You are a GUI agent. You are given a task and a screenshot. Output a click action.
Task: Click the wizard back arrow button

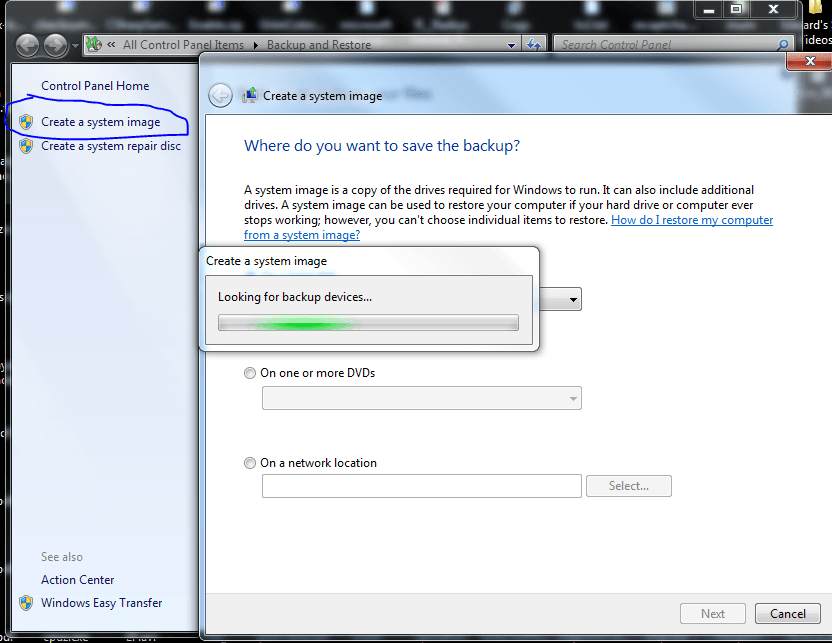[x=220, y=96]
